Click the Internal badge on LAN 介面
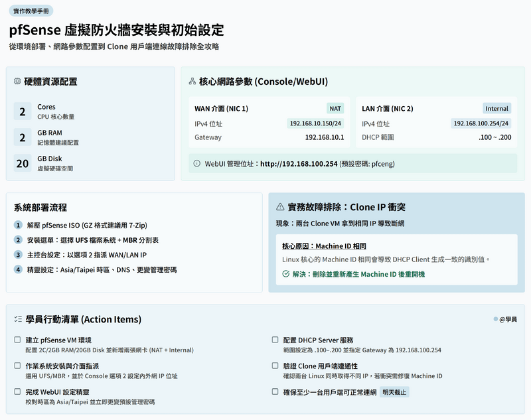Image resolution: width=531 pixels, height=420 pixels. pyautogui.click(x=496, y=108)
